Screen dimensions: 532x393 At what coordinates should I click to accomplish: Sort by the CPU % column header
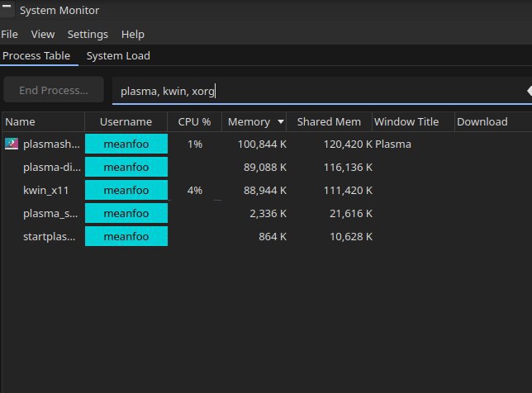coord(194,121)
